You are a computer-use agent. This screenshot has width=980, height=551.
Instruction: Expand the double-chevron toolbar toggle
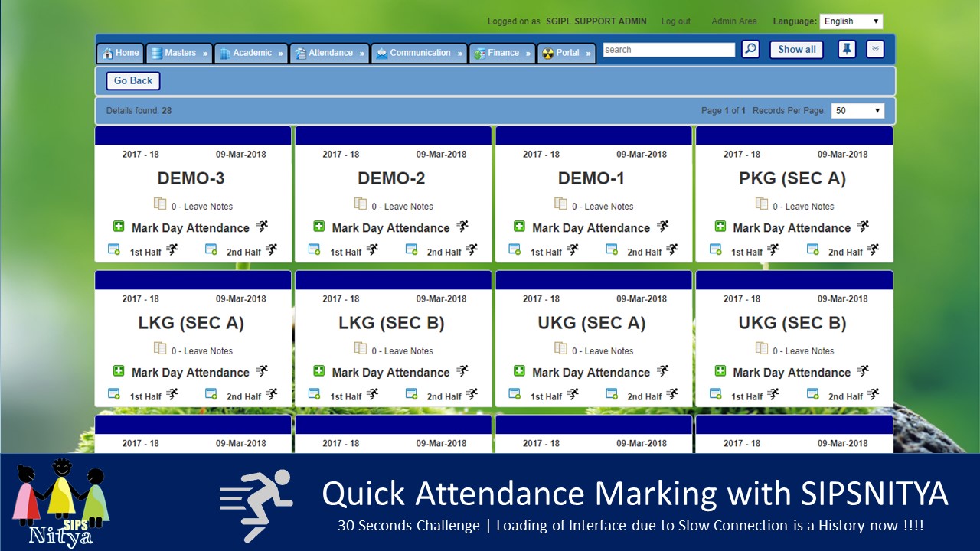pyautogui.click(x=875, y=50)
